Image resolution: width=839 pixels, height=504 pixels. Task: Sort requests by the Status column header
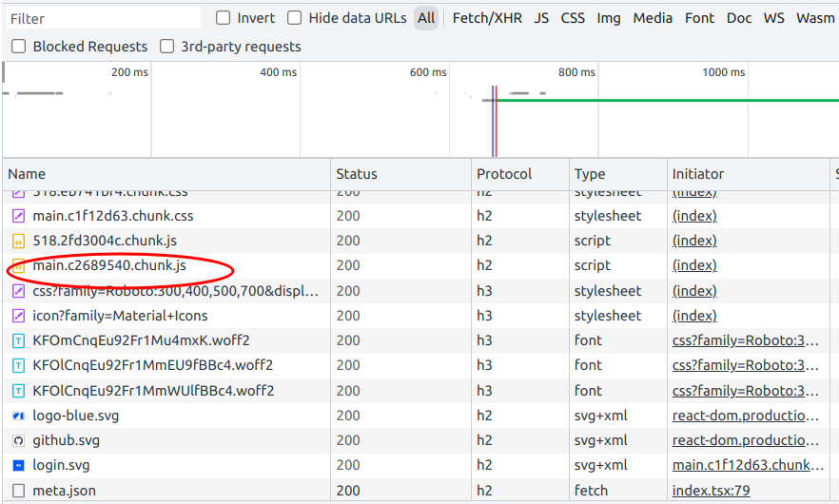click(357, 174)
